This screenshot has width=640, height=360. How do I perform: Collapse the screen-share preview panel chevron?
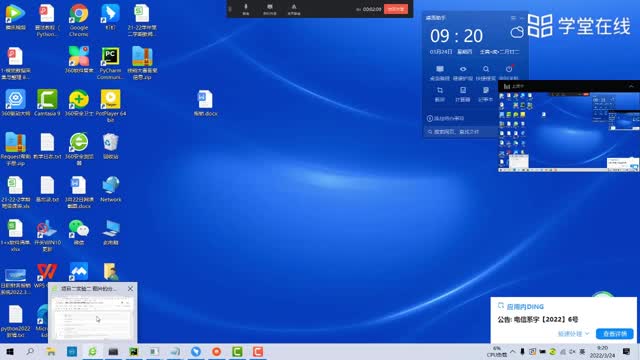click(631, 86)
